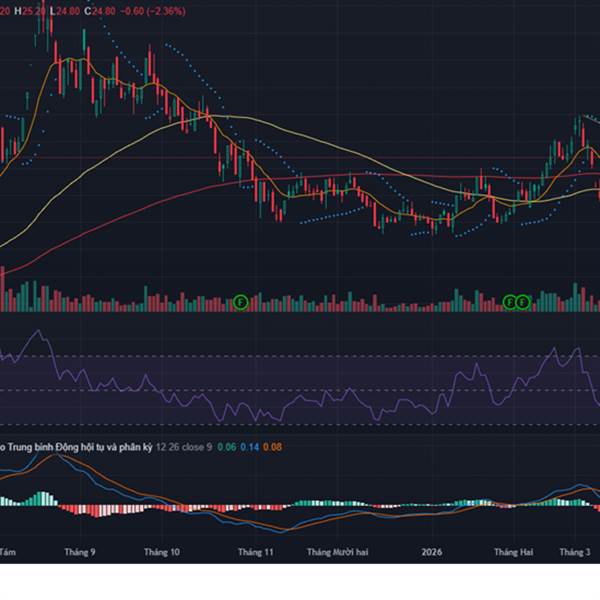This screenshot has width=600, height=600.
Task: Open the second earnings marker before Tháng Hai
Action: 523,302
